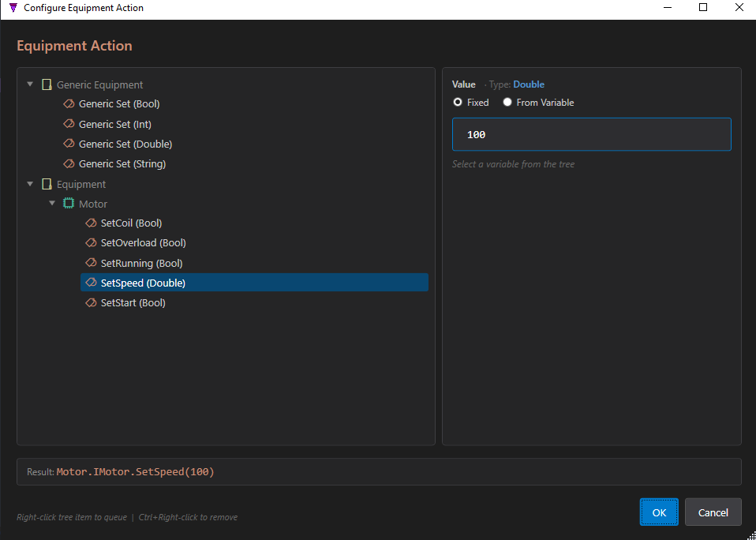Click the Generic Equipment folder icon

tap(47, 84)
